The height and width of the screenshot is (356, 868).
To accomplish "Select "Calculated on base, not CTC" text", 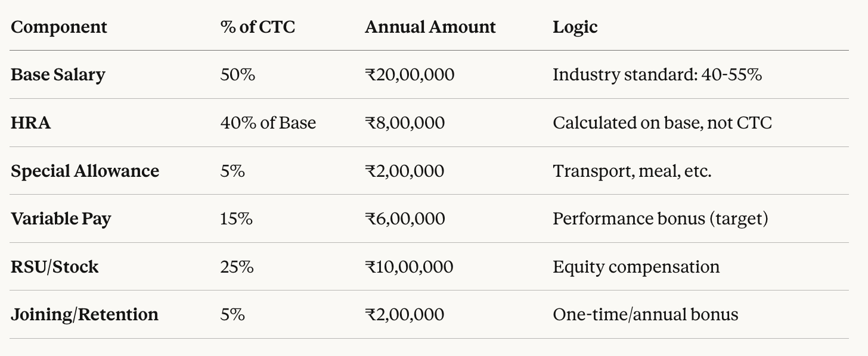I will 662,123.
